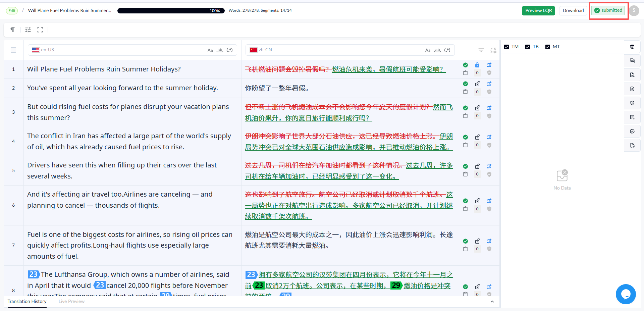The image size is (644, 311).
Task: Switch to the Live Preview tab
Action: [x=71, y=302]
